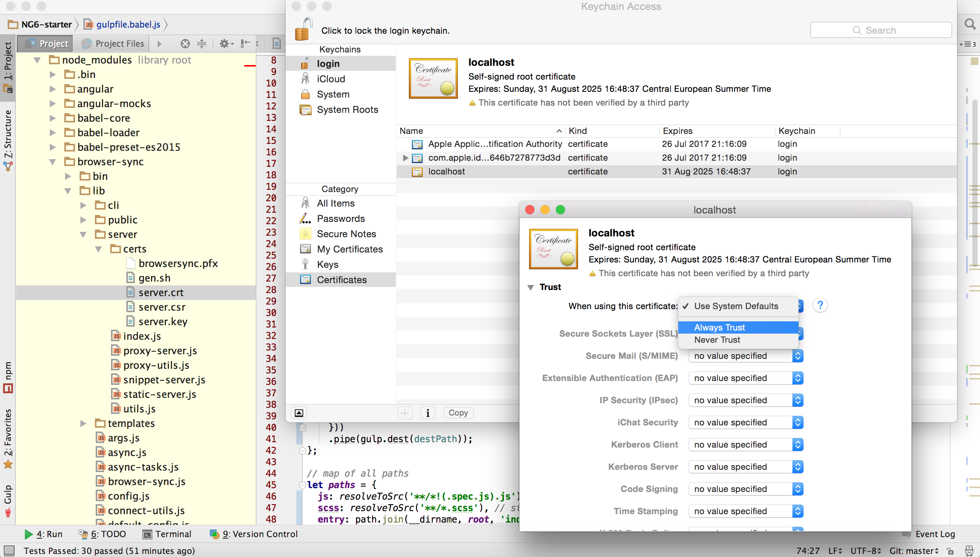Select the System Roots keychain

341,109
